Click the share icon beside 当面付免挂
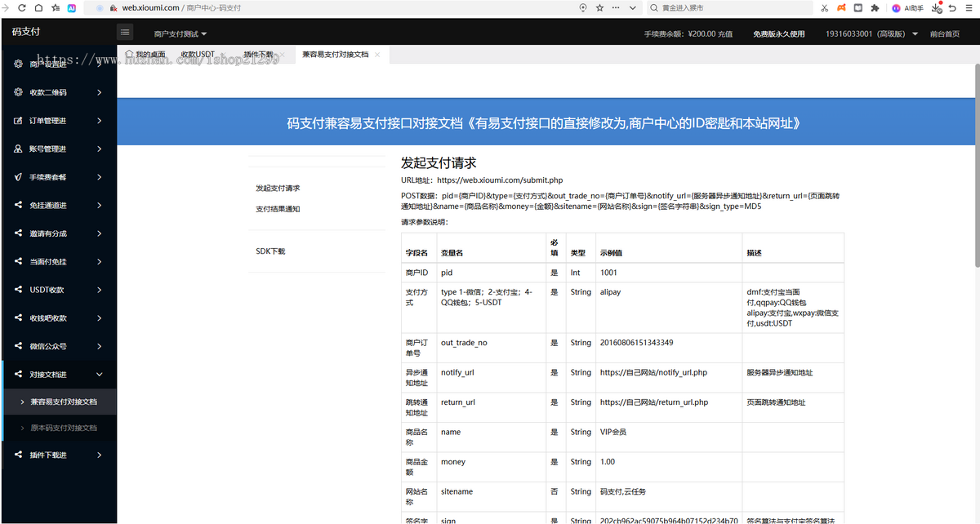 tap(19, 261)
